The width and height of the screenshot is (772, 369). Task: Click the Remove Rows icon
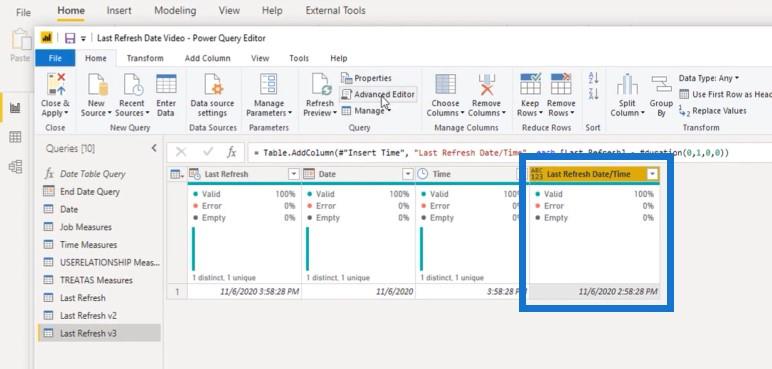[561, 84]
